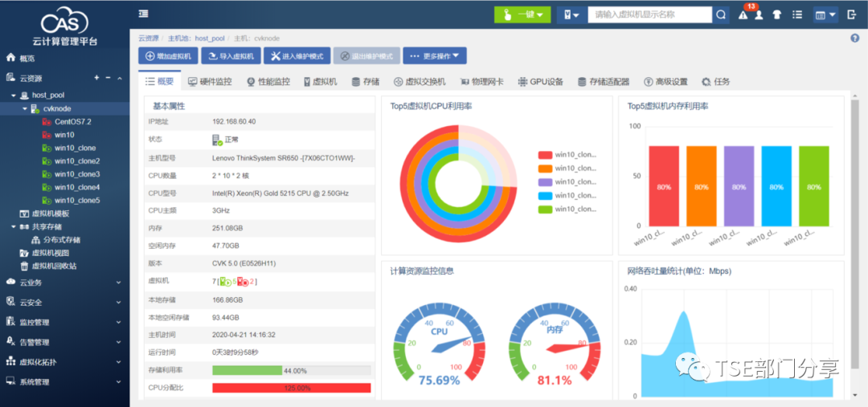
Task: Open the 存储适配器 tab
Action: 604,82
